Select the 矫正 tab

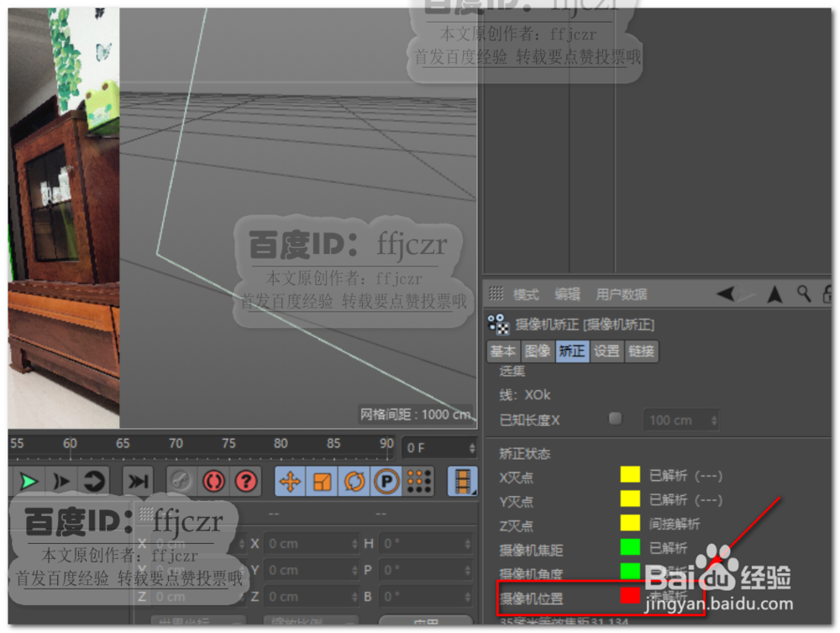(x=572, y=351)
